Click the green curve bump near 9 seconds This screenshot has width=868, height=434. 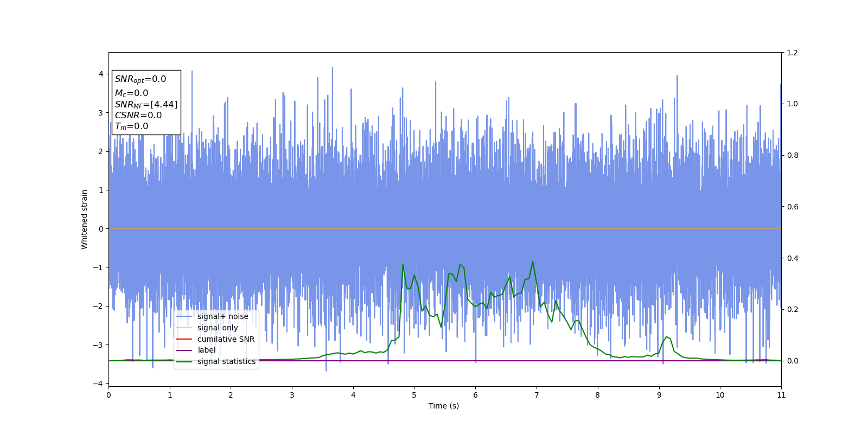[x=667, y=337]
